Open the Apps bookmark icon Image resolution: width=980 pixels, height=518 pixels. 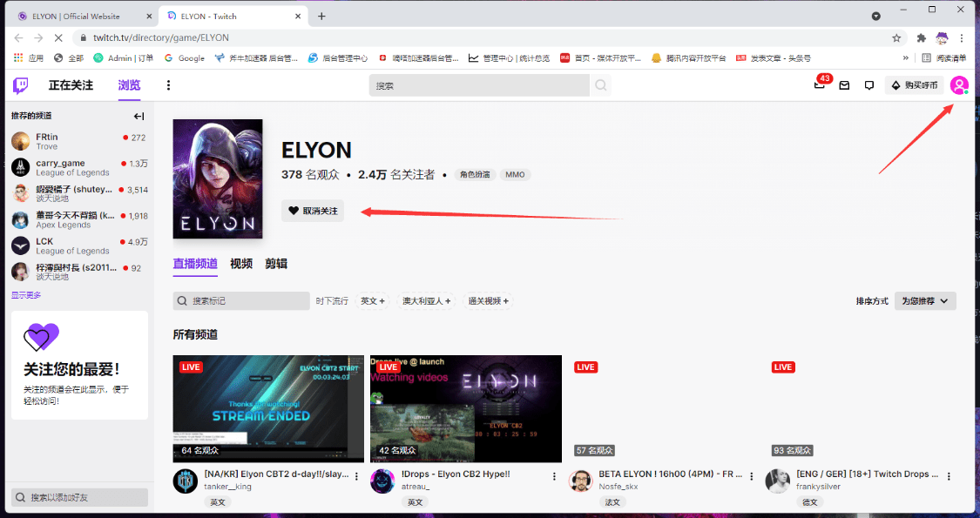coord(29,58)
